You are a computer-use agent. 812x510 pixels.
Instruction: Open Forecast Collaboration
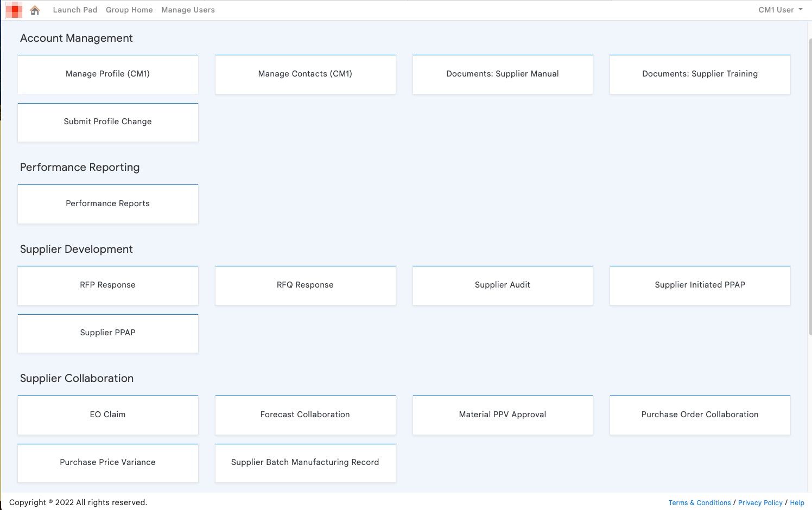click(305, 415)
